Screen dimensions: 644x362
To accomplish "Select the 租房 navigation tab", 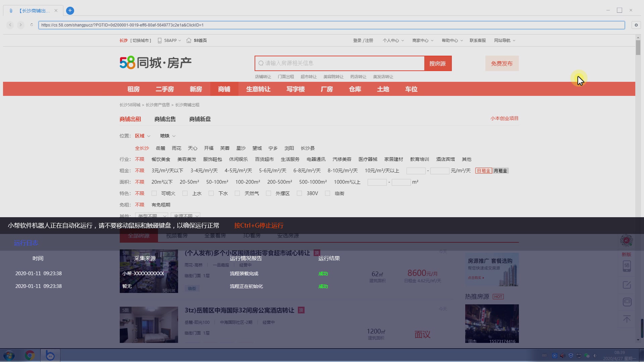I will coord(133,89).
